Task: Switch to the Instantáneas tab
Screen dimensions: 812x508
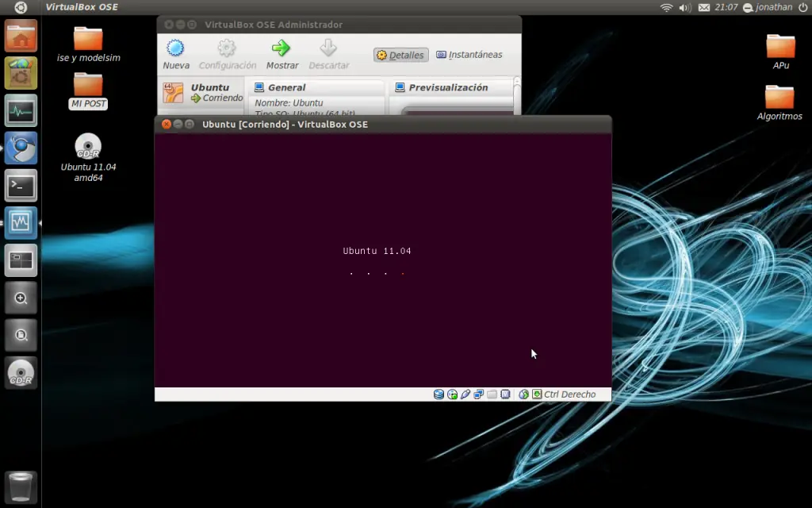Action: point(469,55)
